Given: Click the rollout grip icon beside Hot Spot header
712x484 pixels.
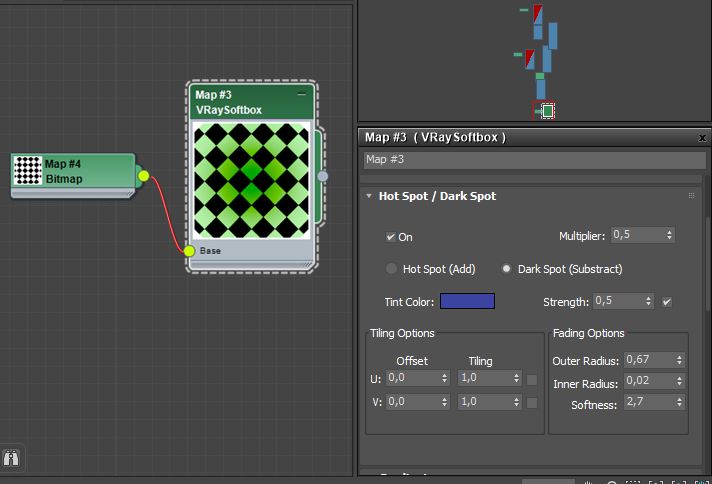Looking at the screenshot, I should point(691,196).
